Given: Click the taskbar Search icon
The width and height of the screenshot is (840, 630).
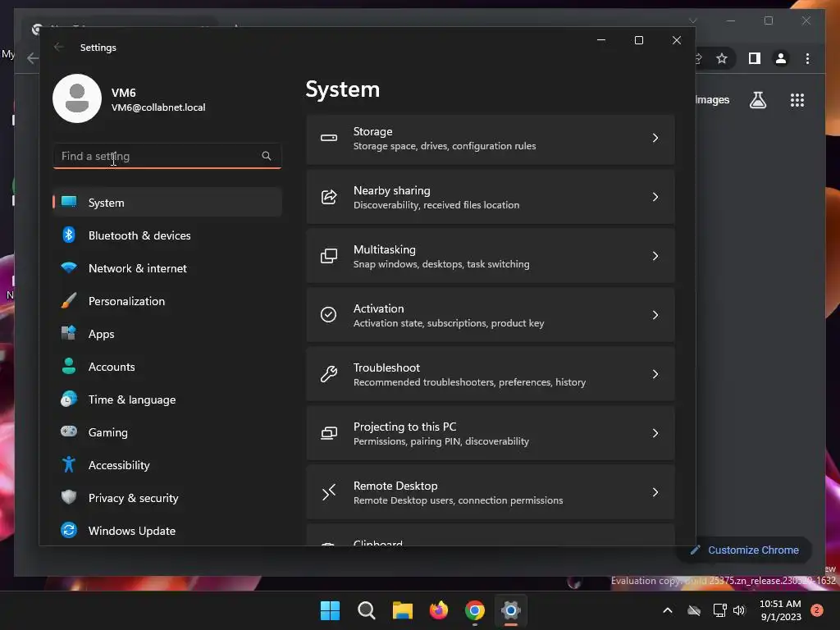Looking at the screenshot, I should point(367,610).
